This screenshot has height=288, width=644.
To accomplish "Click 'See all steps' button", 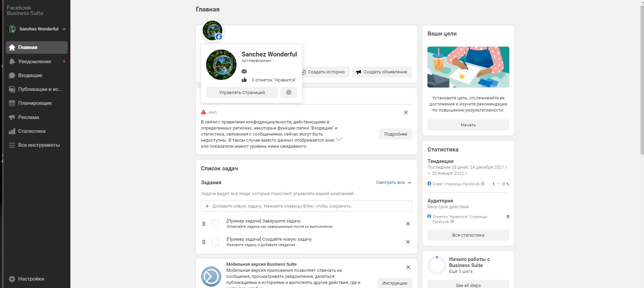I will (468, 285).
